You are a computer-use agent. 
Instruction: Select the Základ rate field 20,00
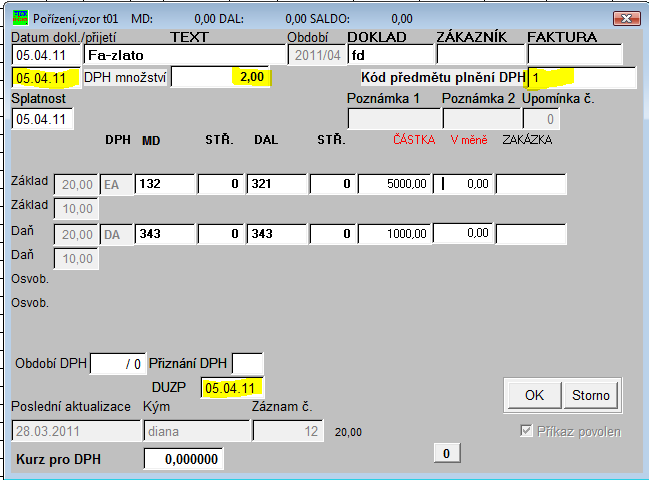pos(76,185)
